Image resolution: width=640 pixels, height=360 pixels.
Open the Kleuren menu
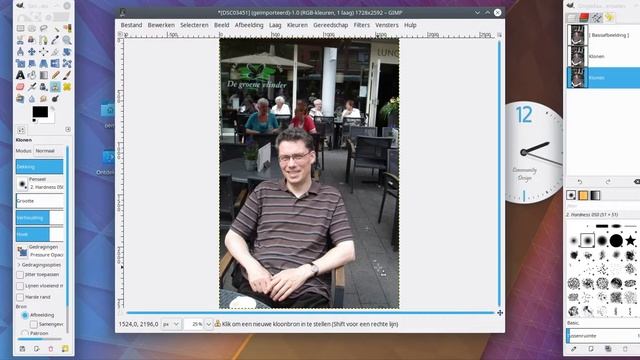(297, 25)
